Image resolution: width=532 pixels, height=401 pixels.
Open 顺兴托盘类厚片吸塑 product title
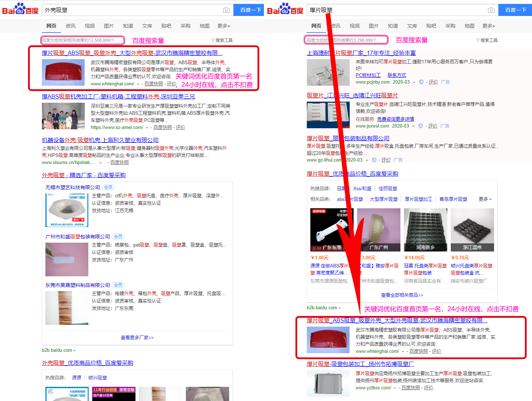(x=472, y=269)
